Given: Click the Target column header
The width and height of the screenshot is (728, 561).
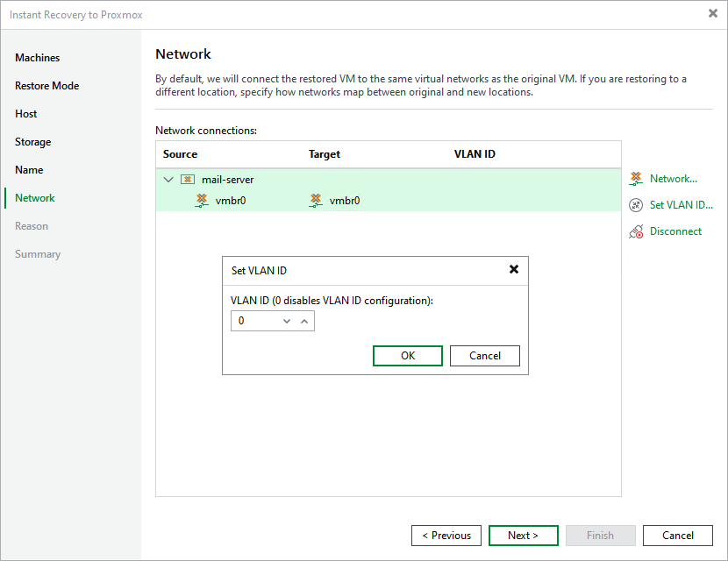Looking at the screenshot, I should coord(325,154).
